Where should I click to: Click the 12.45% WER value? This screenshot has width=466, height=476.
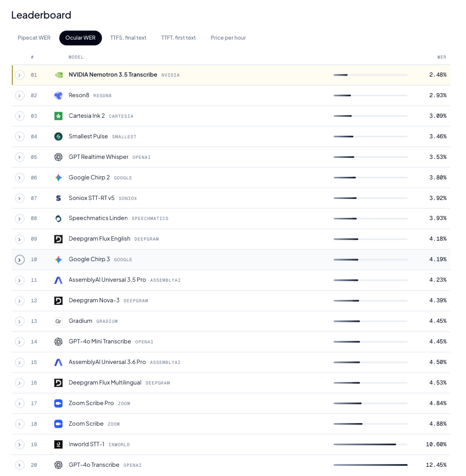pyautogui.click(x=436, y=465)
